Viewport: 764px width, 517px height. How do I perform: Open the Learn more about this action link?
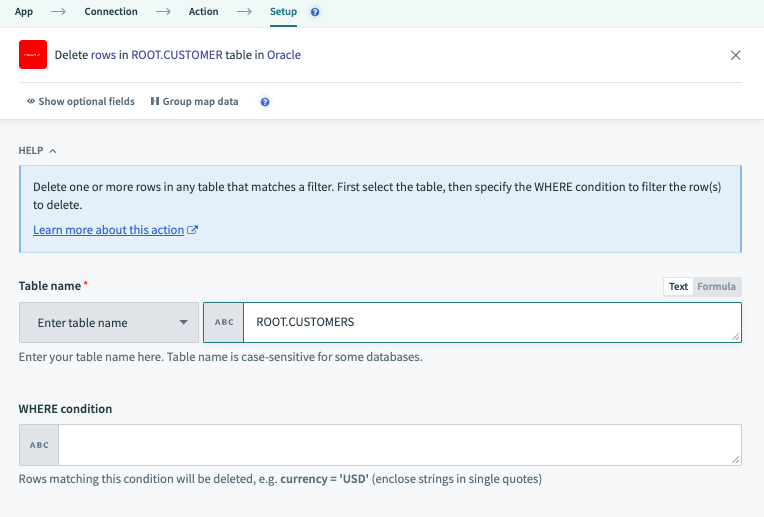[108, 230]
